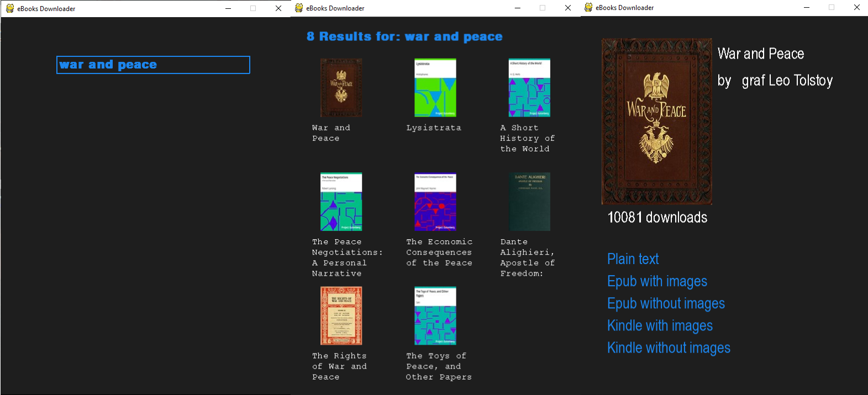The image size is (868, 395).
Task: Click the 'War and Peace' heading in detail window
Action: (761, 54)
